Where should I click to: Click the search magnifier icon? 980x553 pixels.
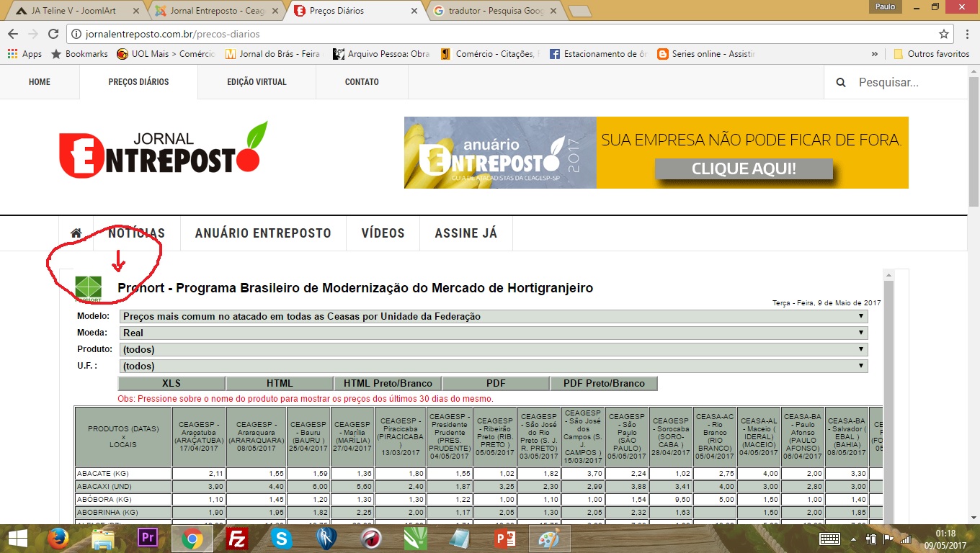pyautogui.click(x=841, y=83)
